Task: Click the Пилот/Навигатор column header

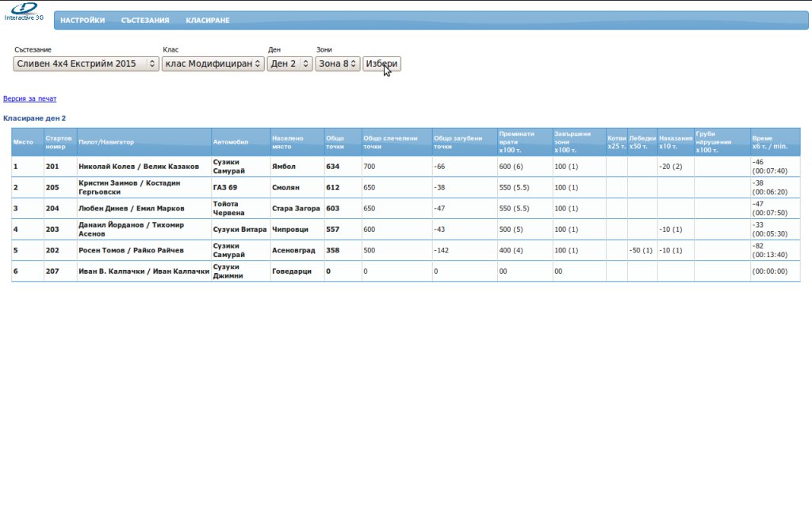Action: click(106, 142)
